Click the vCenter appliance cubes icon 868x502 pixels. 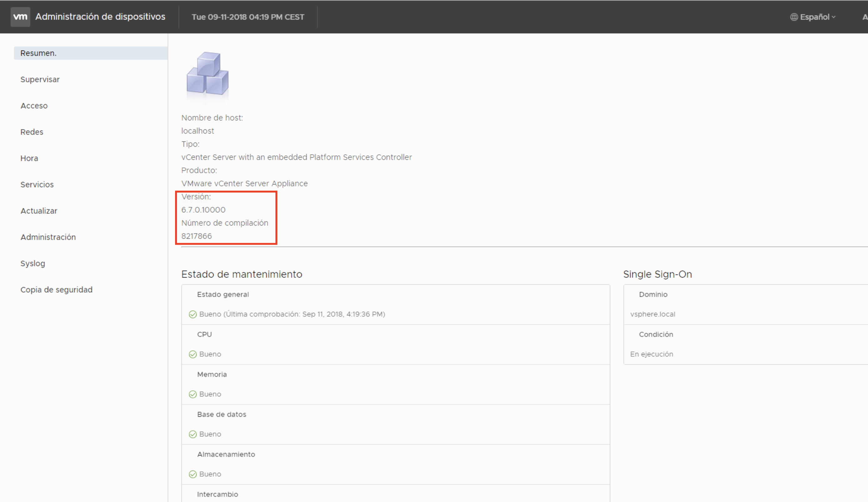(x=207, y=74)
